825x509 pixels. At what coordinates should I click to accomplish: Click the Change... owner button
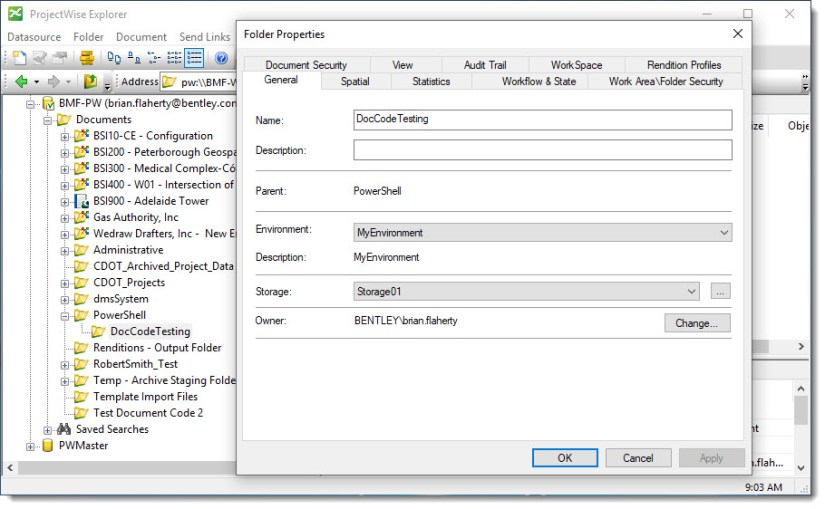(697, 323)
